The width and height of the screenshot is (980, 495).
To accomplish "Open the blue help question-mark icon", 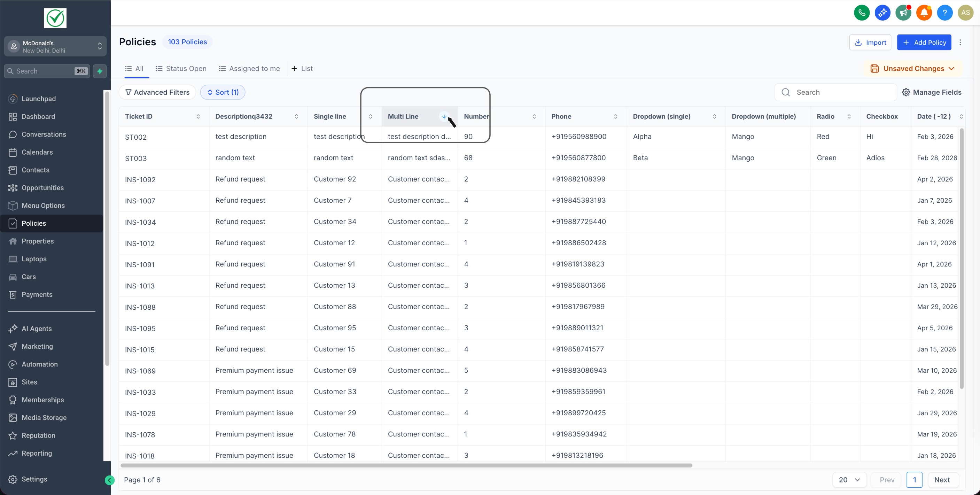I will point(944,13).
